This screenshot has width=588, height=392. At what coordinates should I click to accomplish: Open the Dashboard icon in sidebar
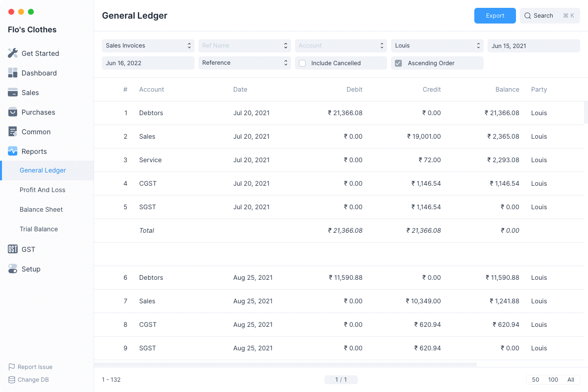[13, 73]
